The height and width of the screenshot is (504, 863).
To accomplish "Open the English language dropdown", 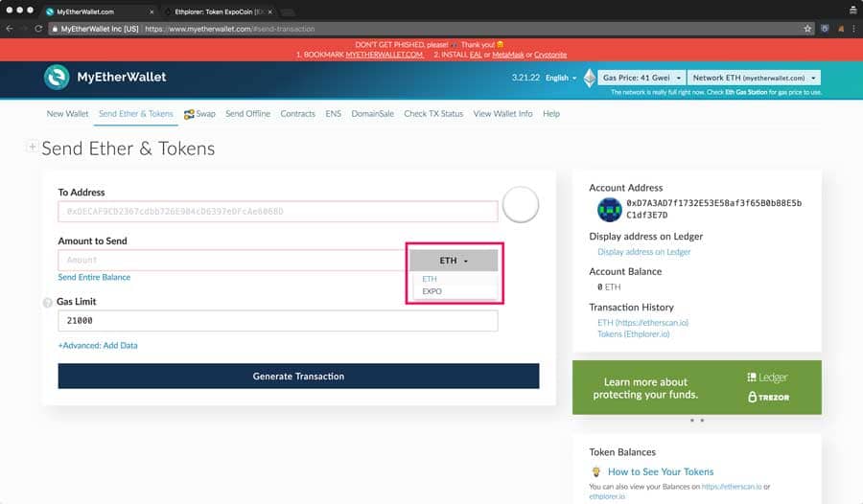I will pos(561,78).
